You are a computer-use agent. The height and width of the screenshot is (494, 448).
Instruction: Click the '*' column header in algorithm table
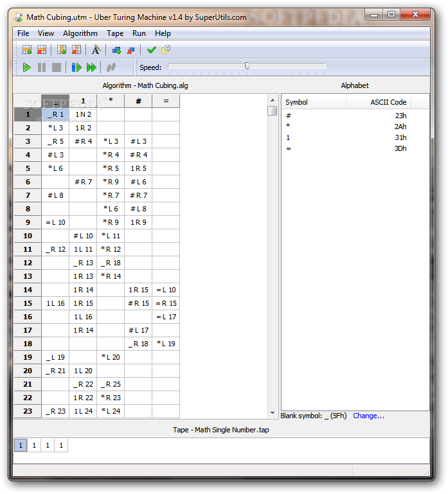tap(111, 101)
